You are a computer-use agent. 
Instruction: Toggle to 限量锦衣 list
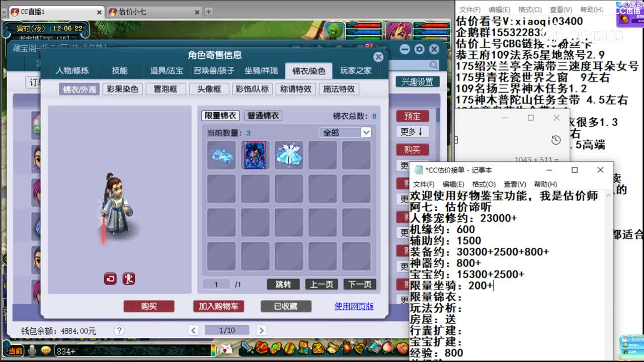coord(220,116)
